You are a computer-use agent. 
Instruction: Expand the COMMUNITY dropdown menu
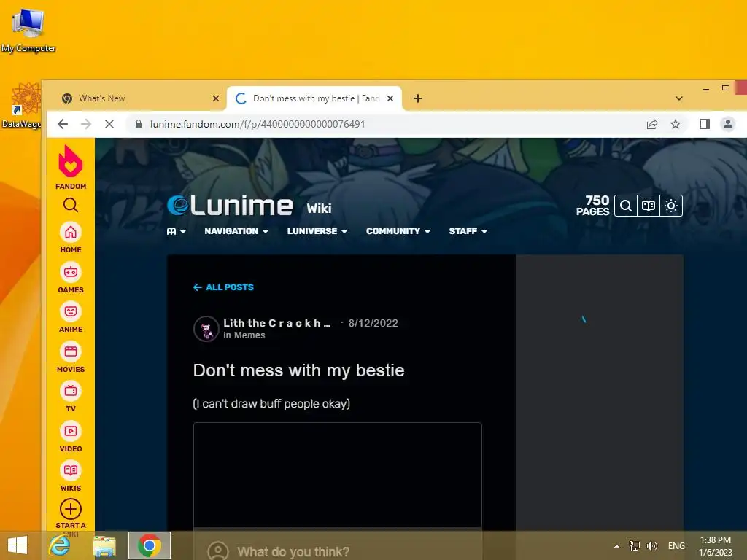click(x=398, y=231)
